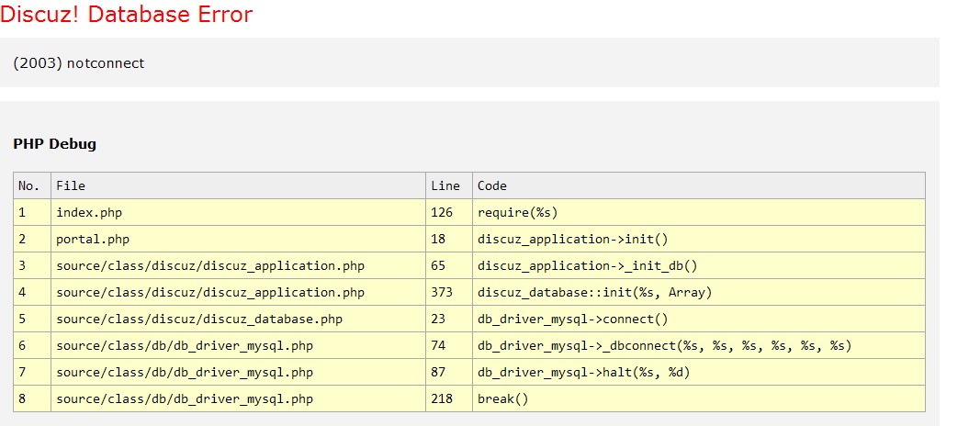Click the 'Discuz! Database Error' heading
This screenshot has height=426, width=980.
tap(126, 14)
